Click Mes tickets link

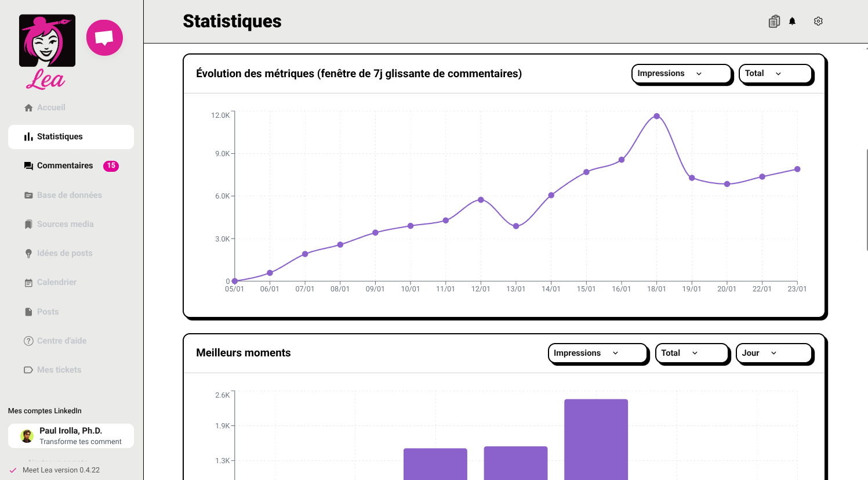tap(59, 370)
